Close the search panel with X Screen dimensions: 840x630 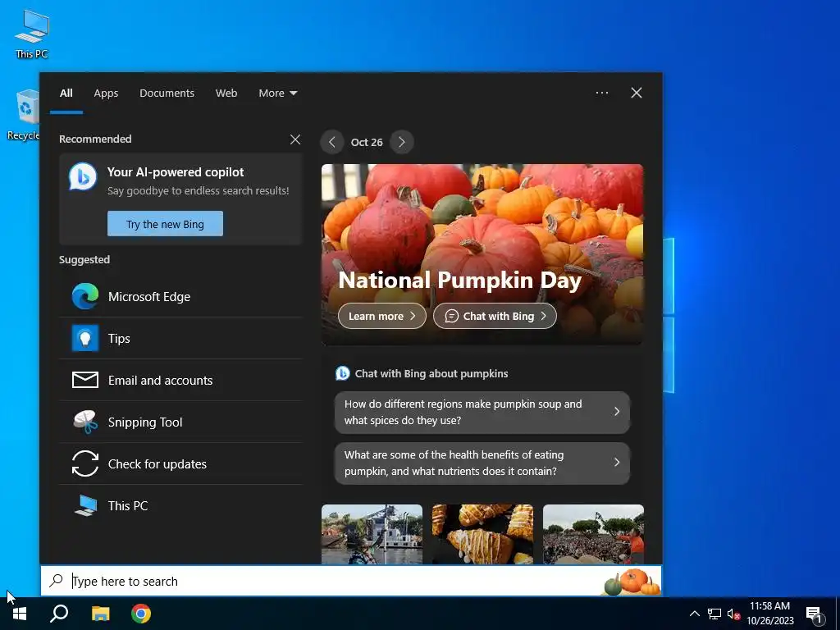click(637, 93)
